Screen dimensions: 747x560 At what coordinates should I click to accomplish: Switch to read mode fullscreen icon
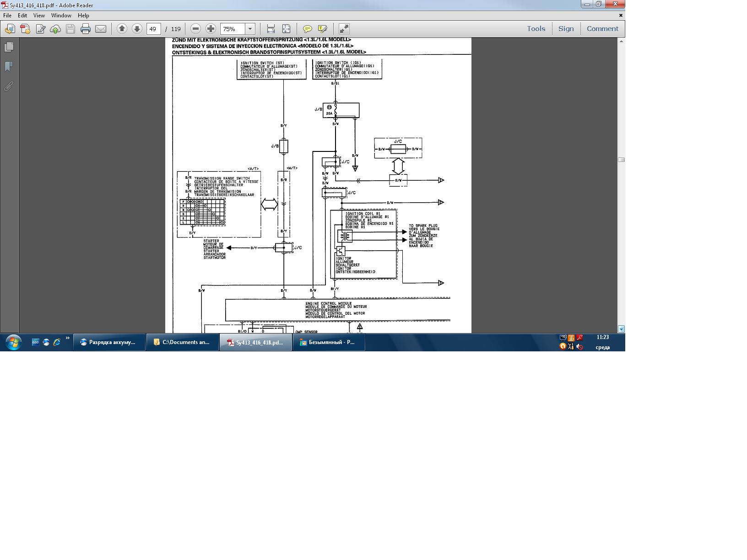click(x=344, y=29)
